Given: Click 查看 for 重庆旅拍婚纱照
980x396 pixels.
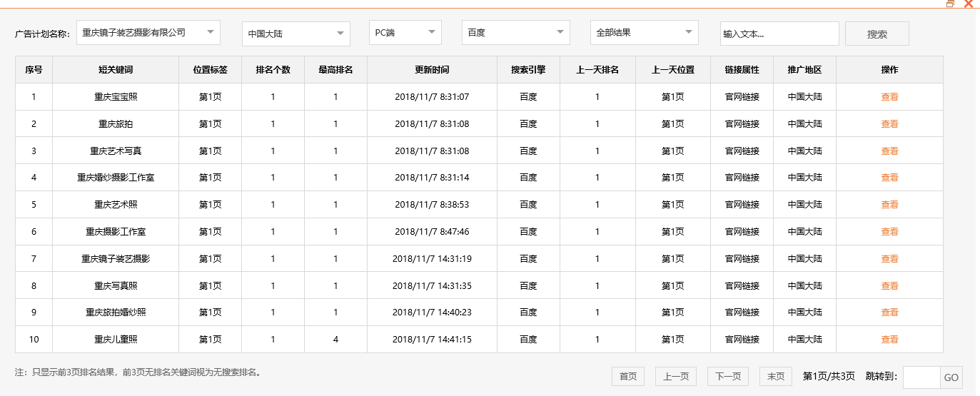Looking at the screenshot, I should click(889, 313).
